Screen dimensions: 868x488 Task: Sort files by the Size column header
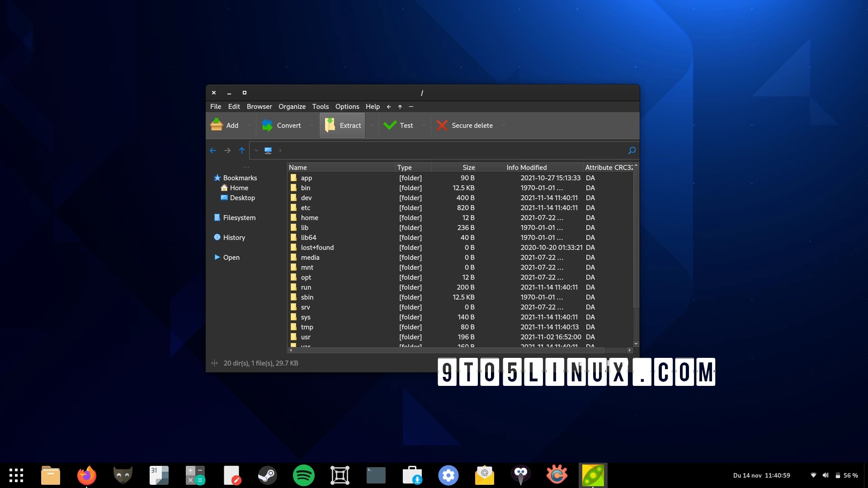[x=468, y=167]
